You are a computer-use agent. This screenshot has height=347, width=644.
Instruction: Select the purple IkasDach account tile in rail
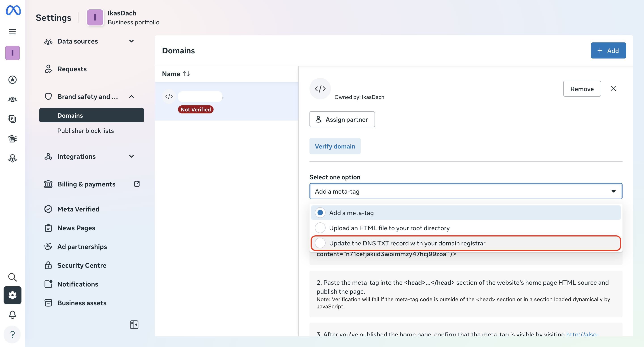pos(13,53)
